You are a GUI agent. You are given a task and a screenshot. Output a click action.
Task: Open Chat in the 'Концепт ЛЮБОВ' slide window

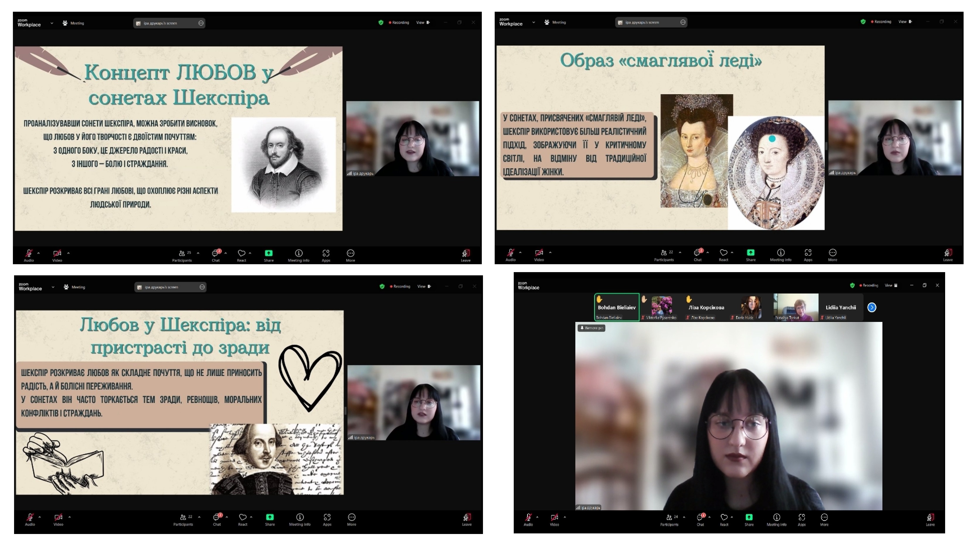coord(215,253)
